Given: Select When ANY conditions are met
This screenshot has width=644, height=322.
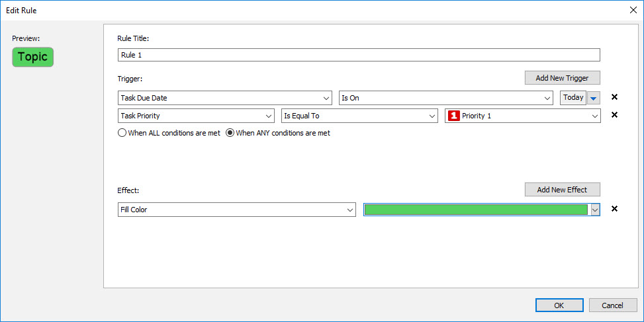Looking at the screenshot, I should coord(230,133).
